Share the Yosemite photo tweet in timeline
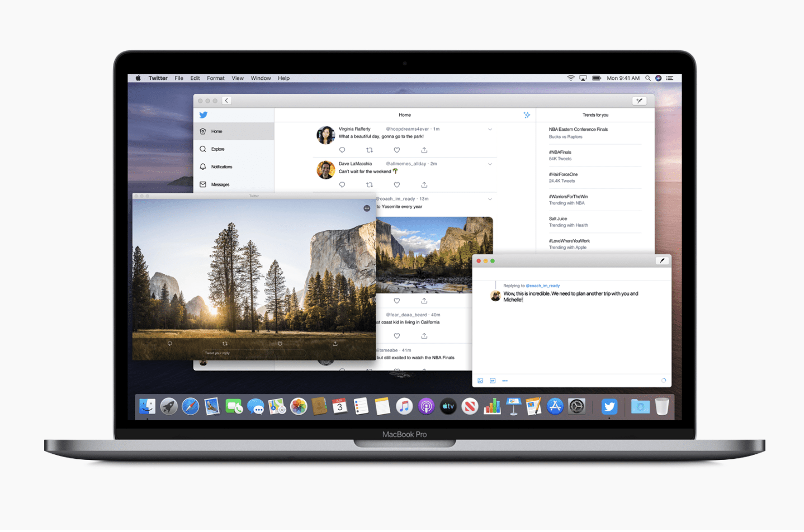The image size is (804, 532). pyautogui.click(x=424, y=301)
